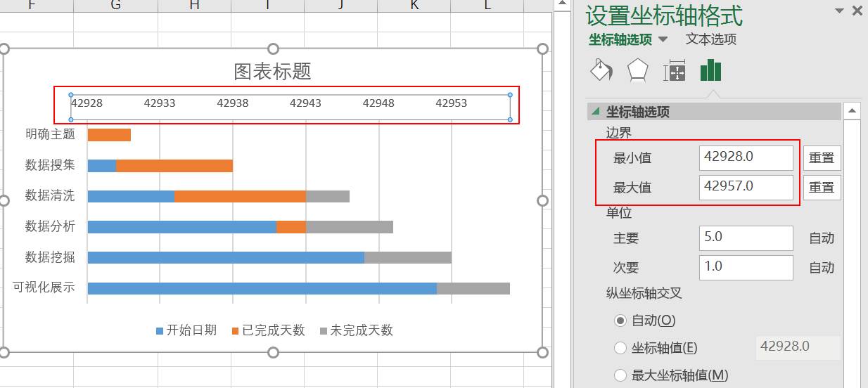Select the blue bar in 数据挖掘 row
The width and height of the screenshot is (868, 388).
coord(226,258)
